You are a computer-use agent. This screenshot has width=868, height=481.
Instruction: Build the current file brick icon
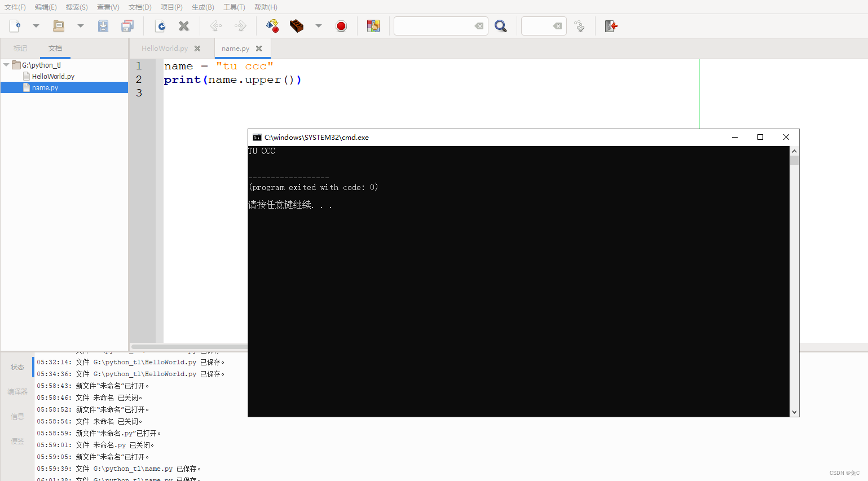coord(297,26)
